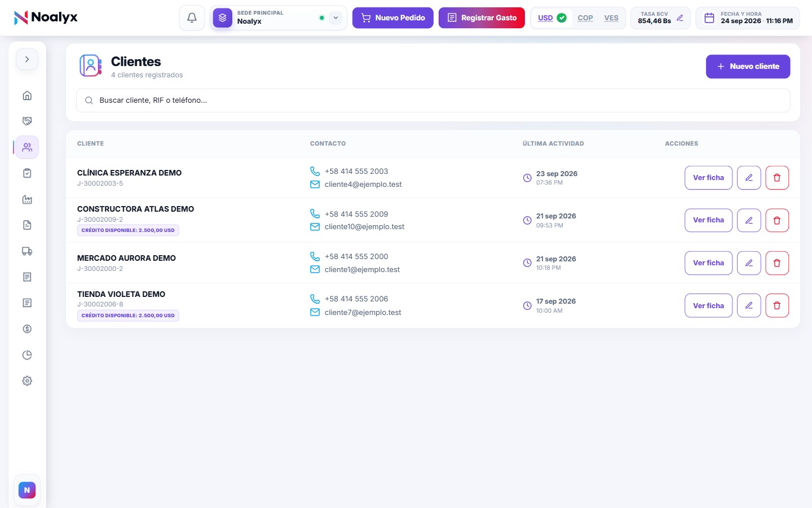Edit TIENDA VIOLETA DEMO with the pencil
812x508 pixels.
point(749,305)
